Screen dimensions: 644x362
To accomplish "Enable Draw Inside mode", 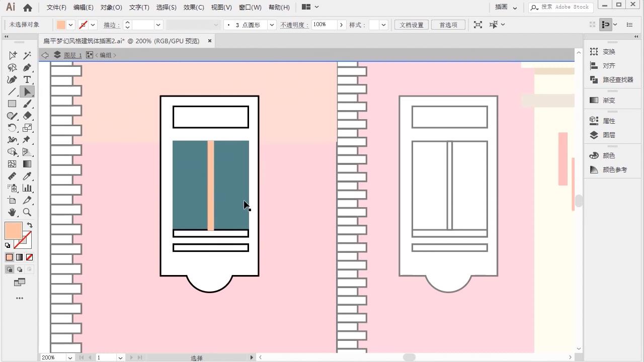I will [x=29, y=269].
